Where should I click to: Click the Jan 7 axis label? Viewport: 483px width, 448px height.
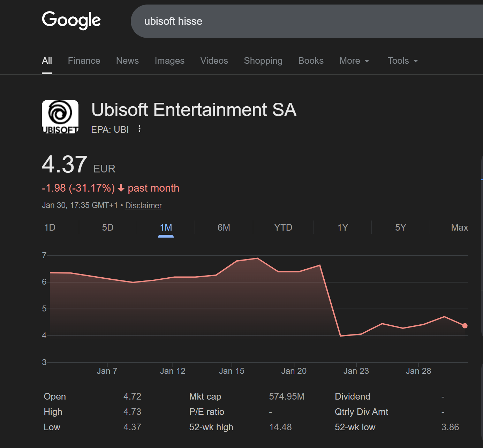[x=107, y=371]
